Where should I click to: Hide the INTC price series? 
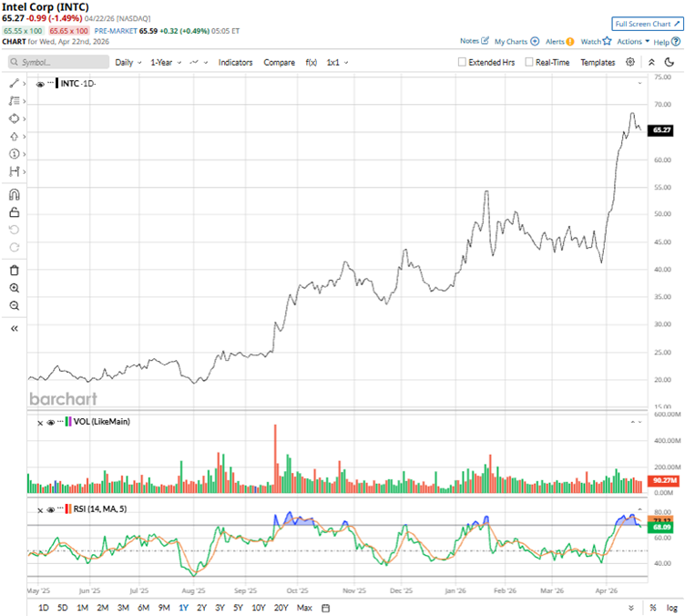(x=40, y=84)
